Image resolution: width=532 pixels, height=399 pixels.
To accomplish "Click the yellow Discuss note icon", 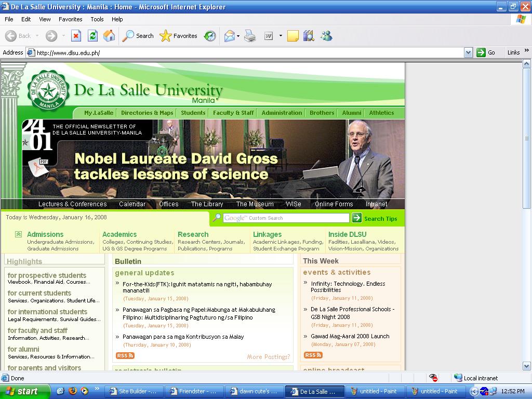I will coord(293,36).
